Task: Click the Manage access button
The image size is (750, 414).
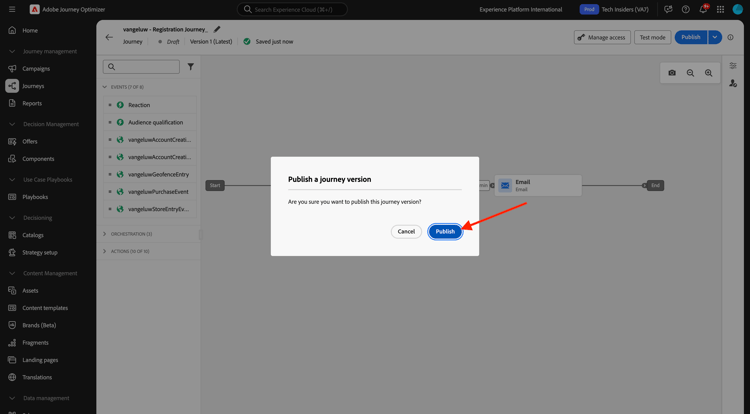Action: tap(602, 37)
